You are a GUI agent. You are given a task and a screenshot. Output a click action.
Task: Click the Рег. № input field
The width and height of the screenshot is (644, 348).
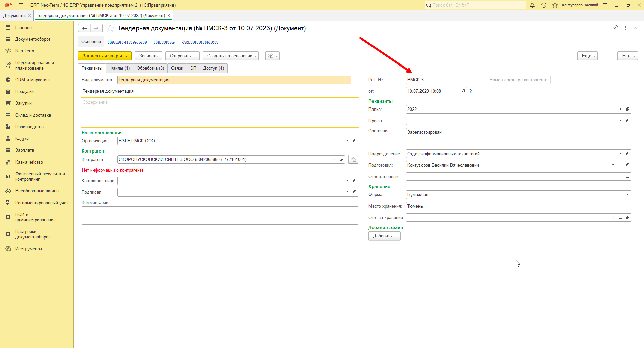[x=446, y=80]
